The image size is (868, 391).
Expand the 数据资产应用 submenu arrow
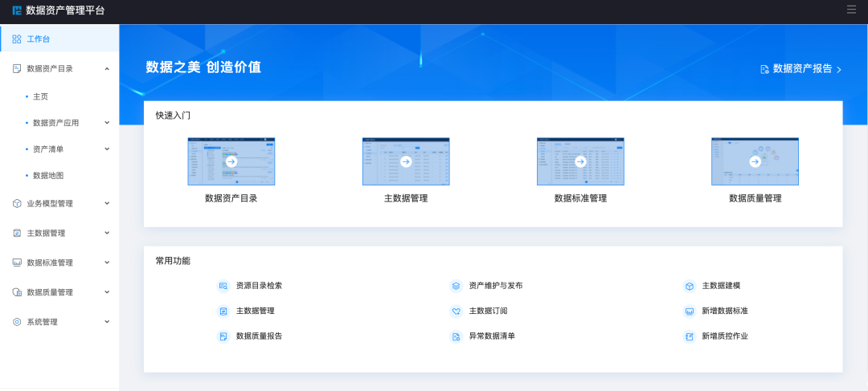tap(107, 123)
